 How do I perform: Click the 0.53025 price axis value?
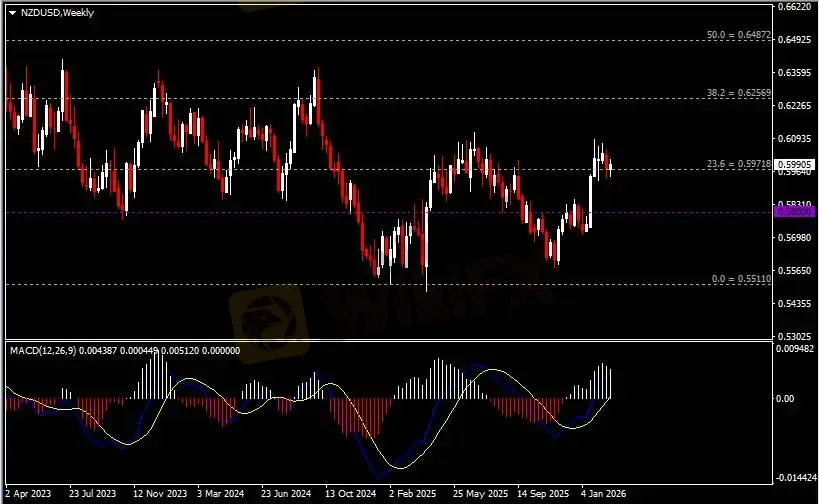click(797, 336)
